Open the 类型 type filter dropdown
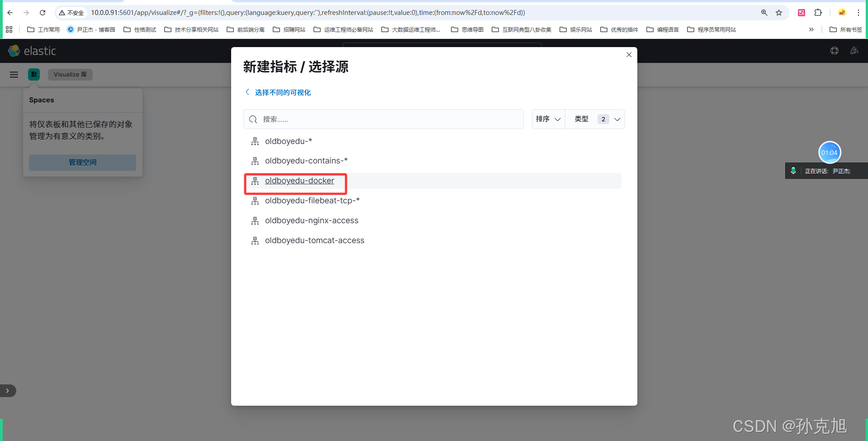Image resolution: width=868 pixels, height=441 pixels. [595, 119]
